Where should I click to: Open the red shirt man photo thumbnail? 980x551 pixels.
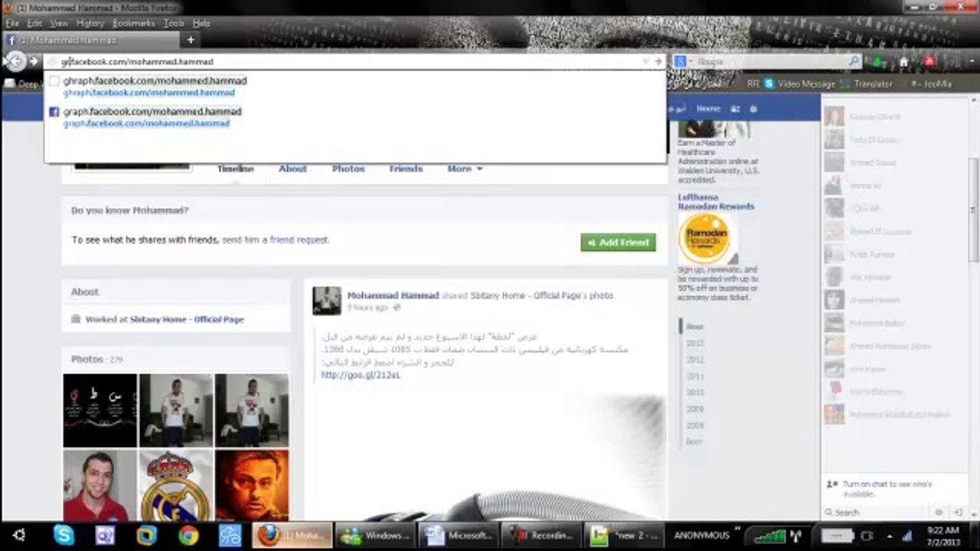[x=100, y=485]
